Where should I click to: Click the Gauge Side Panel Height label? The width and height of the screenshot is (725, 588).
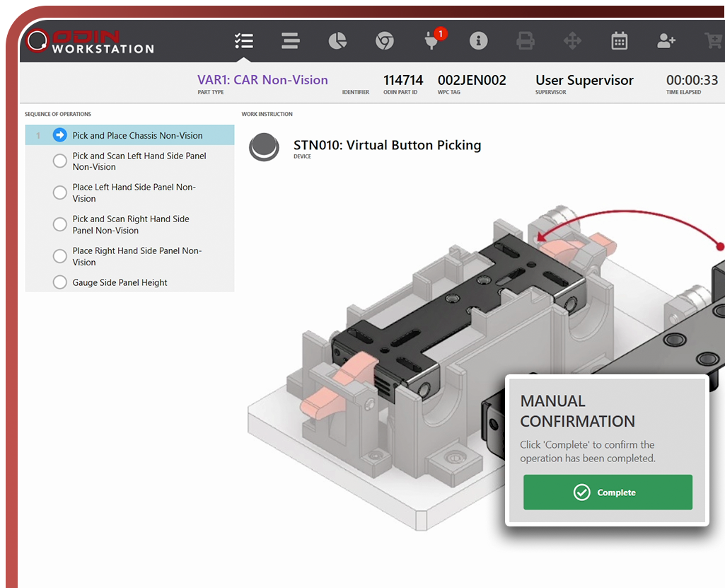[120, 282]
